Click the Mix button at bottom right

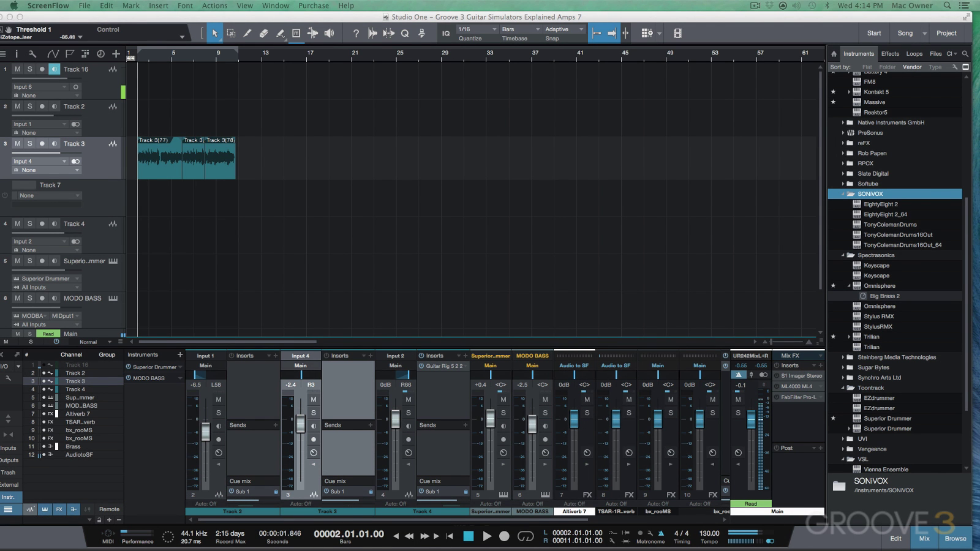pos(924,538)
